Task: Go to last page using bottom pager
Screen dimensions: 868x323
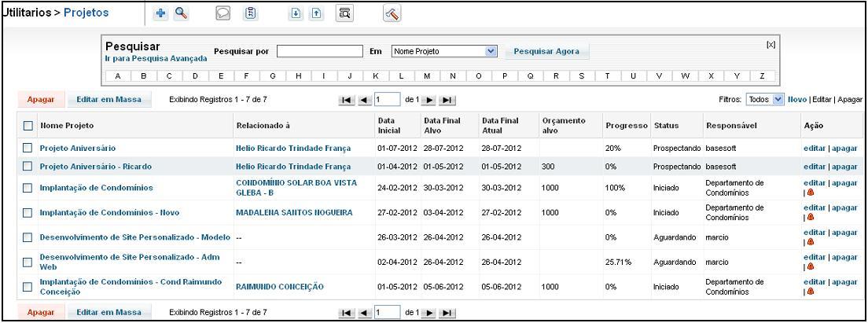Action: pos(447,313)
